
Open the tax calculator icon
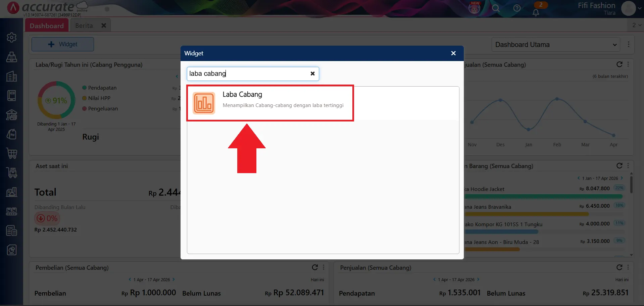point(12,231)
